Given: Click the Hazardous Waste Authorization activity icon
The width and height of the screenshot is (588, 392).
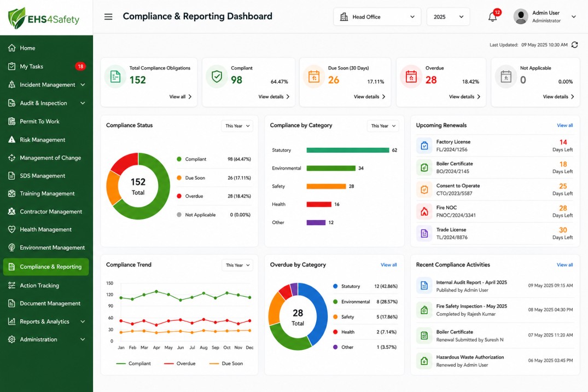Looking at the screenshot, I should click(424, 361).
